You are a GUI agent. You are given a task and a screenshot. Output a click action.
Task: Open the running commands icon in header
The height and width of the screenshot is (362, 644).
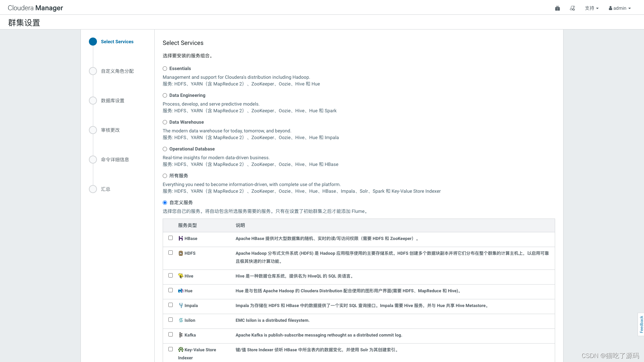point(572,8)
